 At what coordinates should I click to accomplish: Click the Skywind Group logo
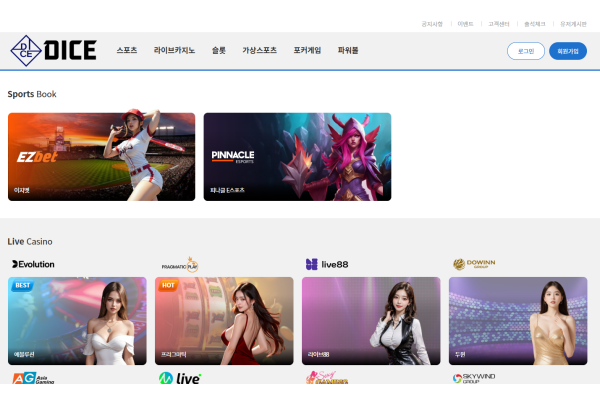pyautogui.click(x=474, y=379)
